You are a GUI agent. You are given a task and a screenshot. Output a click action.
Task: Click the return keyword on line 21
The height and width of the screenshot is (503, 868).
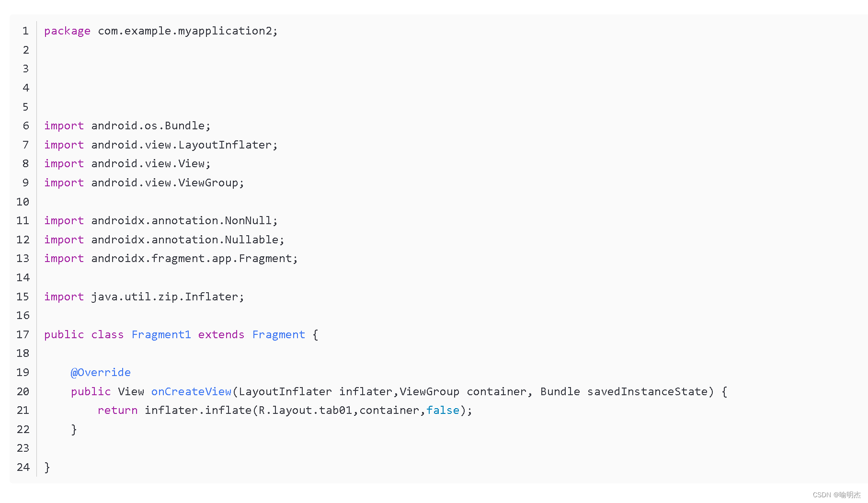point(117,411)
